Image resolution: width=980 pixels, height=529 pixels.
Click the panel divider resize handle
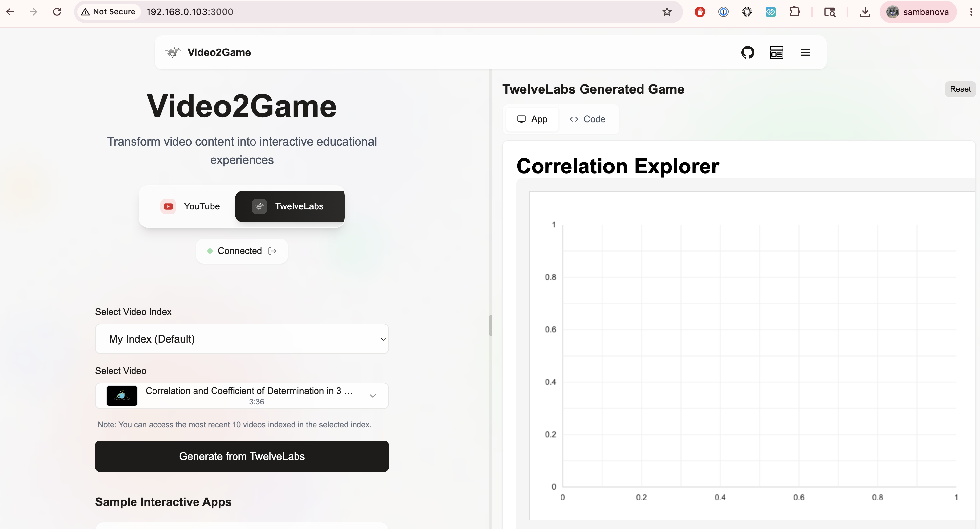tap(490, 325)
